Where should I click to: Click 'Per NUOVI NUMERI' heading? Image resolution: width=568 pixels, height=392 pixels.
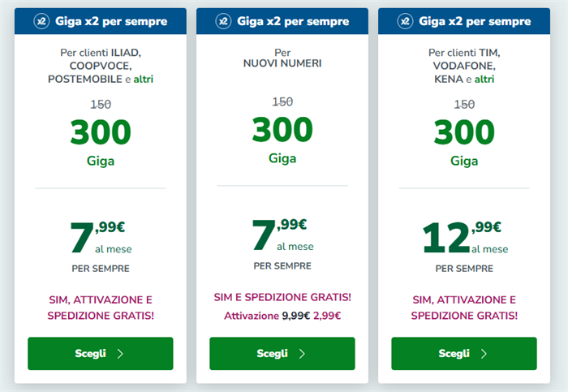point(282,58)
